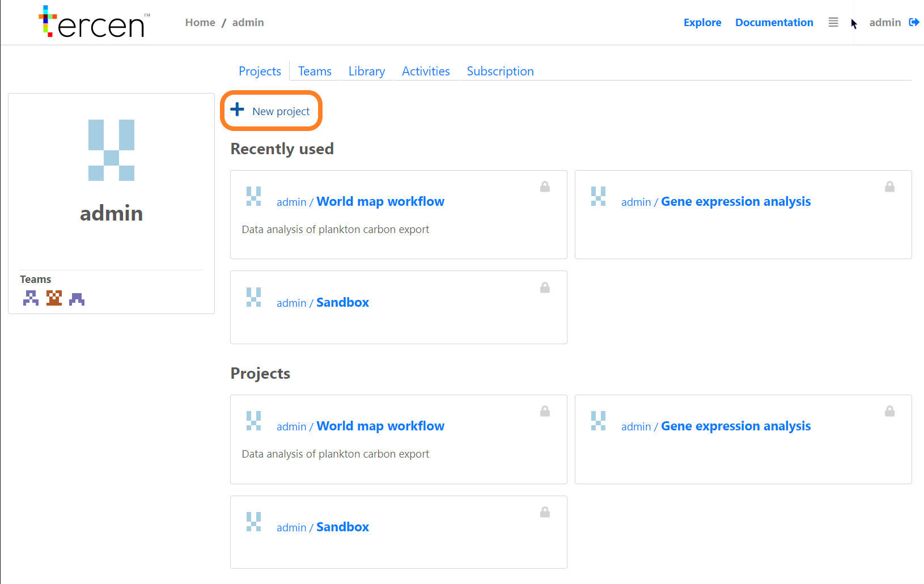Open the Documentation link

[774, 22]
